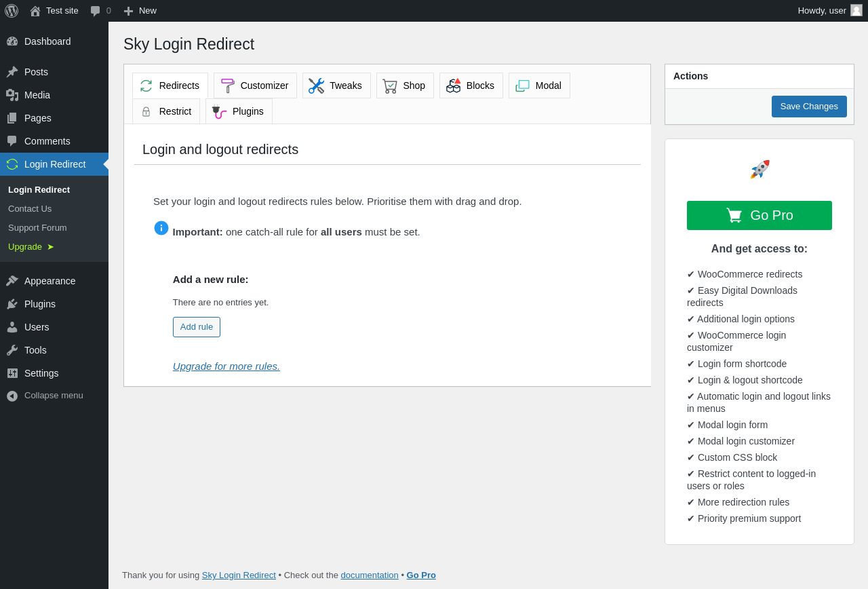Click the Actions panel heading

click(690, 76)
